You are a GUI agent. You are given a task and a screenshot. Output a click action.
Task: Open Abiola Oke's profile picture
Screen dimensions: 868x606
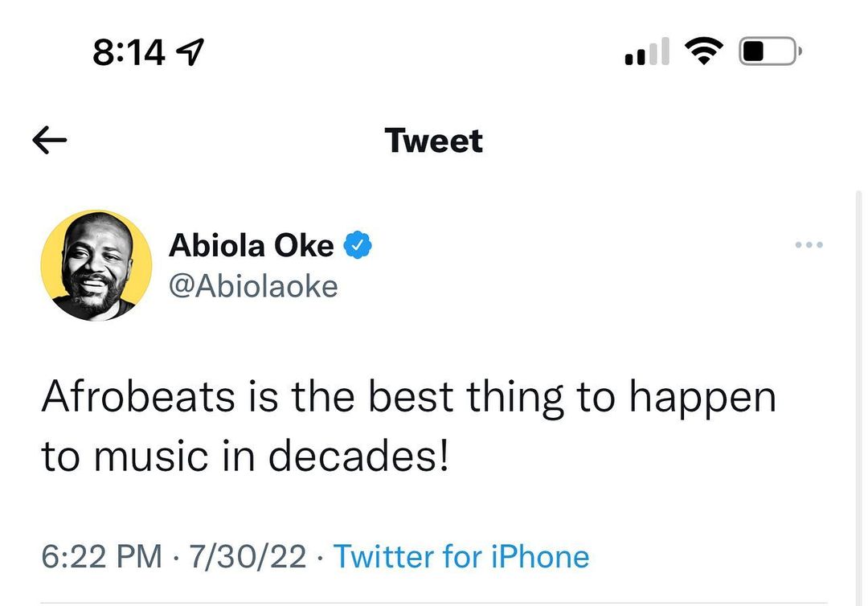tap(96, 266)
